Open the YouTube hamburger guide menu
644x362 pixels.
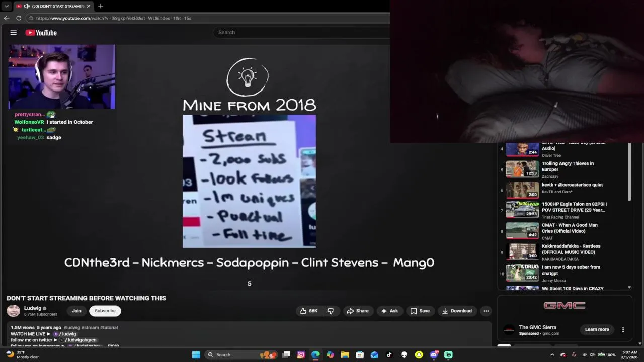14,33
